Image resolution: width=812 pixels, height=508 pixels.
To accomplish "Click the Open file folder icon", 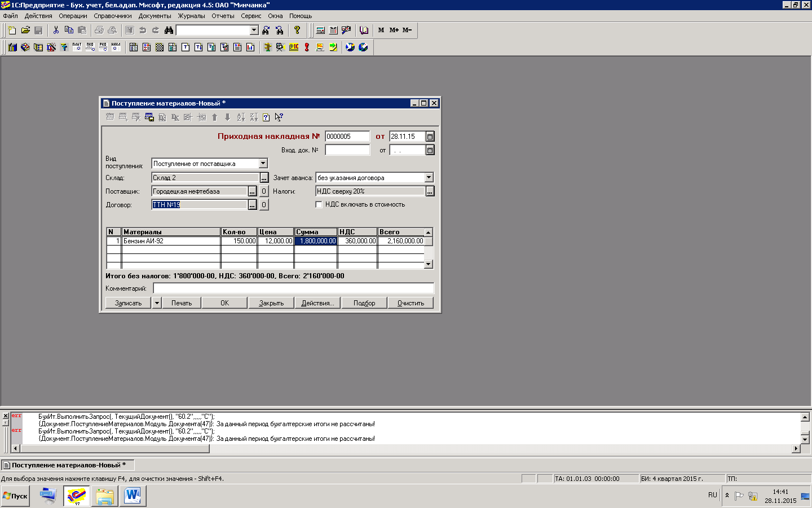I will pos(25,30).
